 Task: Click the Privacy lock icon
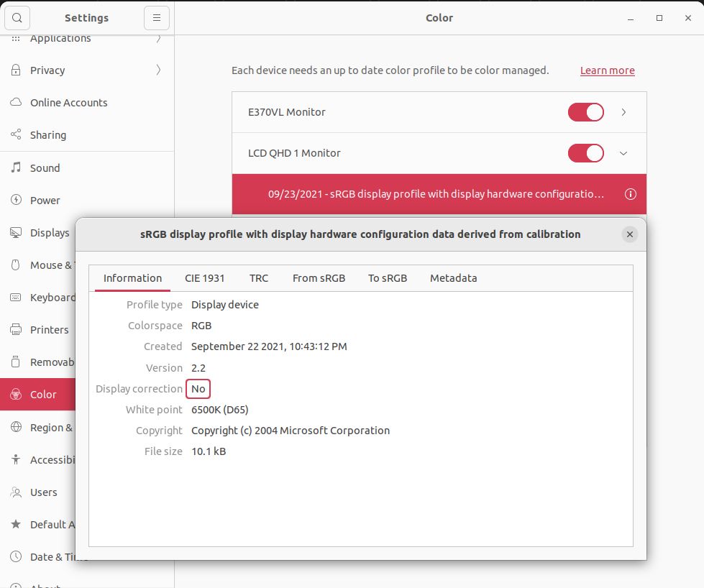point(16,70)
